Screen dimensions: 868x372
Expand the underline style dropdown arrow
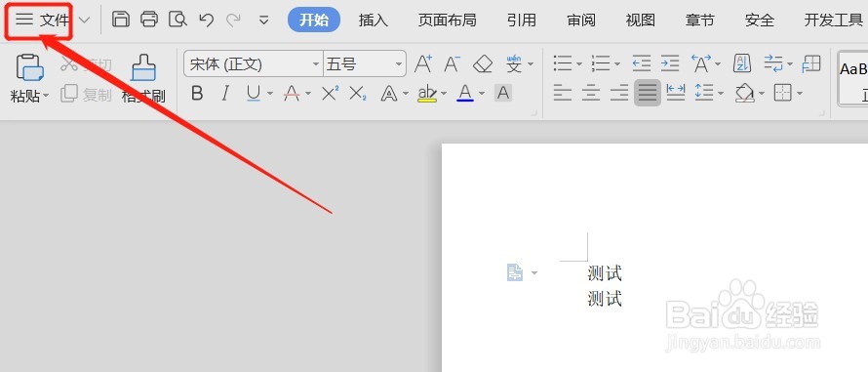click(x=270, y=93)
